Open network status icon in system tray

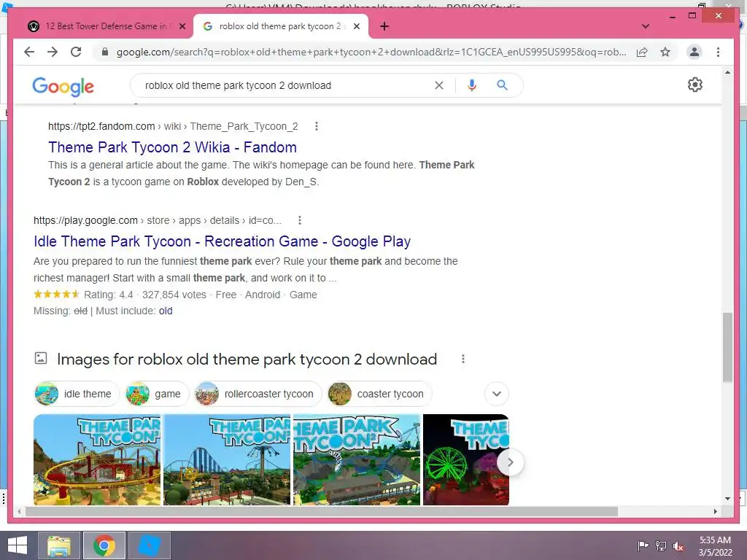pyautogui.click(x=661, y=545)
